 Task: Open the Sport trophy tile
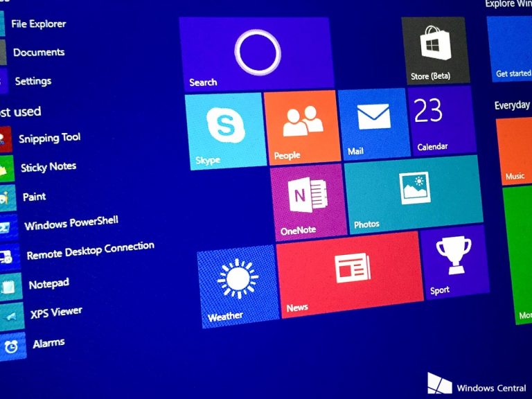point(453,262)
